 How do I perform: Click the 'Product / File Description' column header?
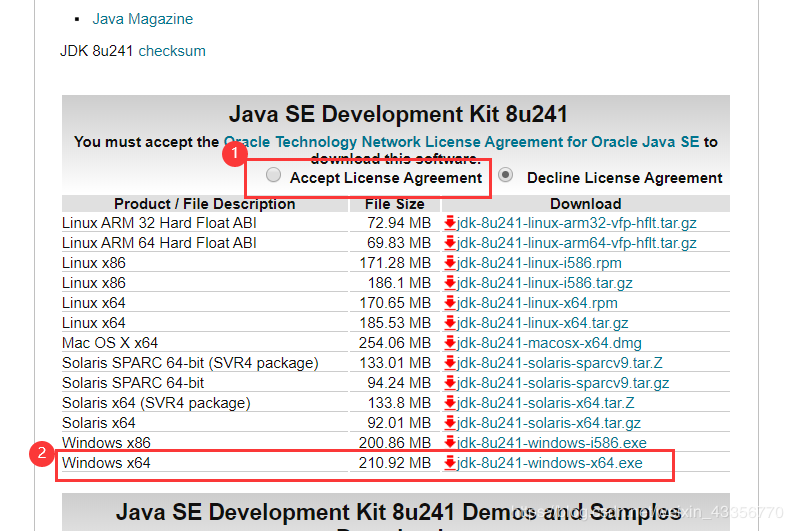(204, 204)
